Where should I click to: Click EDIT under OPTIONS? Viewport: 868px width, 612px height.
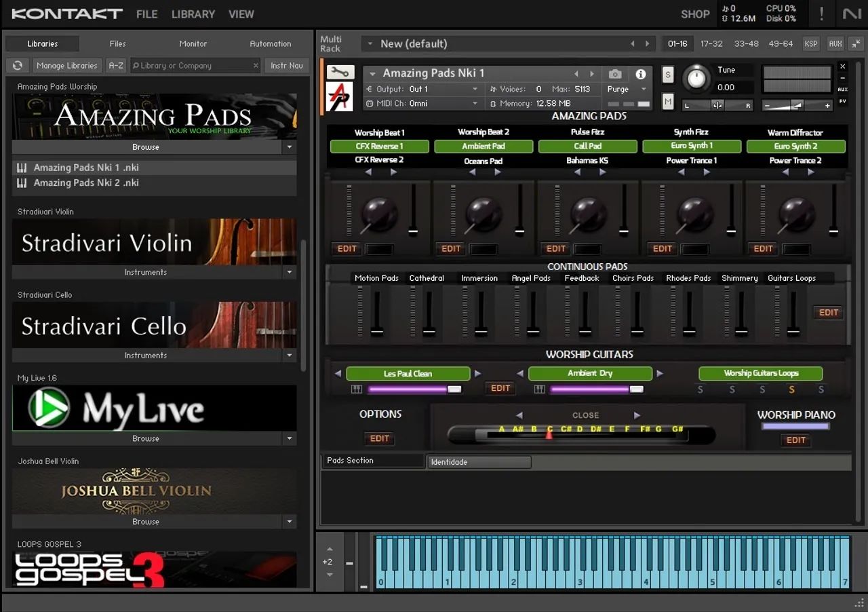coord(380,439)
